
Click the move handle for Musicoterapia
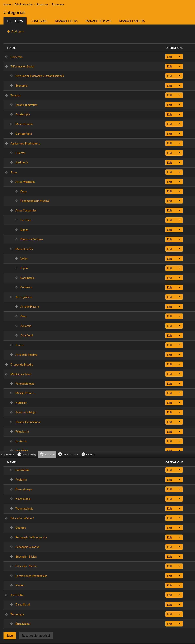(x=11, y=124)
